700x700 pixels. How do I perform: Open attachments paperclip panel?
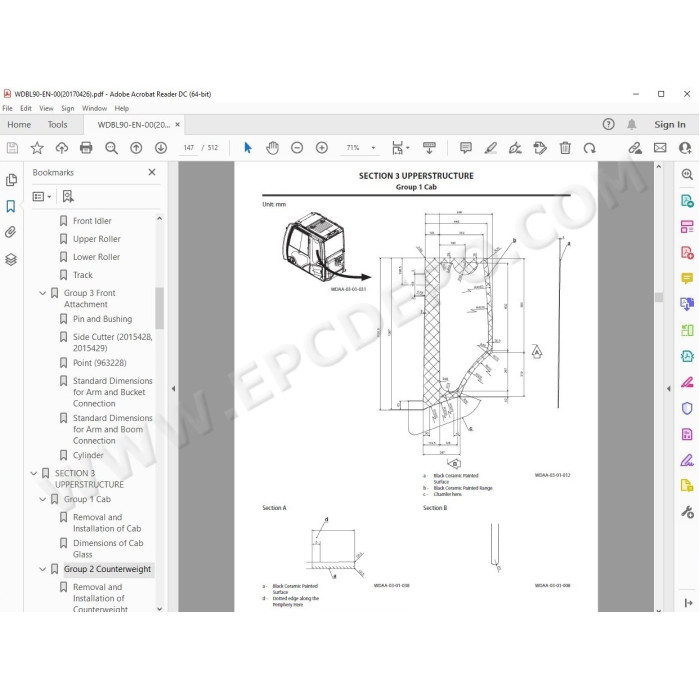click(11, 232)
